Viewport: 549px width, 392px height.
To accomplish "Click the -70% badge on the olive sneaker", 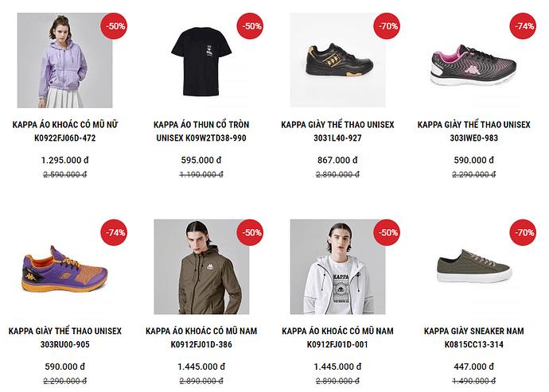I will 524,233.
